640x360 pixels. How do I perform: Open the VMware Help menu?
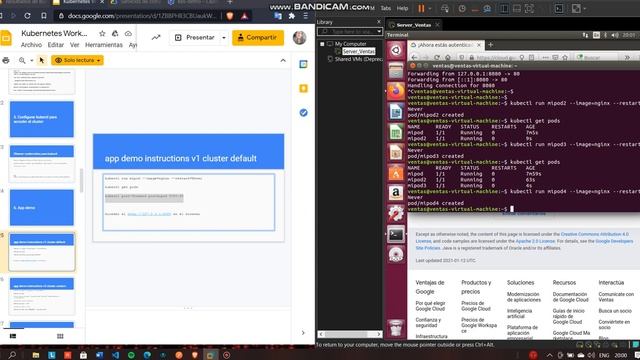tap(402, 8)
